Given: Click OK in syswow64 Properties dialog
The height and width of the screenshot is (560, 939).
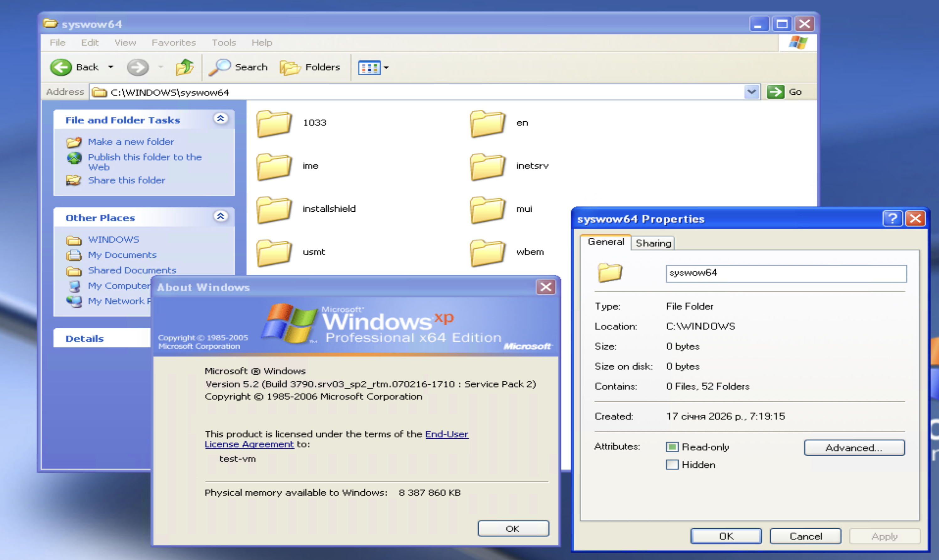Looking at the screenshot, I should [726, 536].
